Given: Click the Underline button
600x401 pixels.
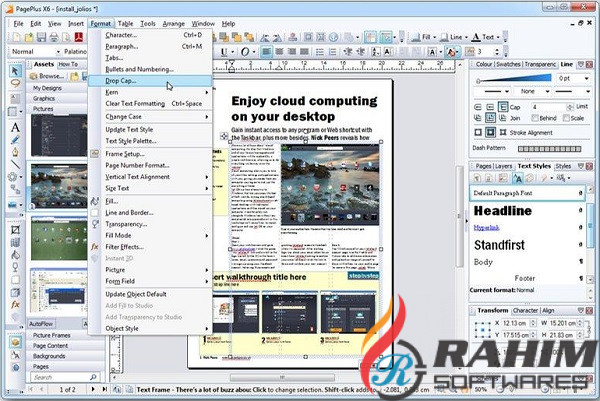Looking at the screenshot, I should [x=224, y=52].
